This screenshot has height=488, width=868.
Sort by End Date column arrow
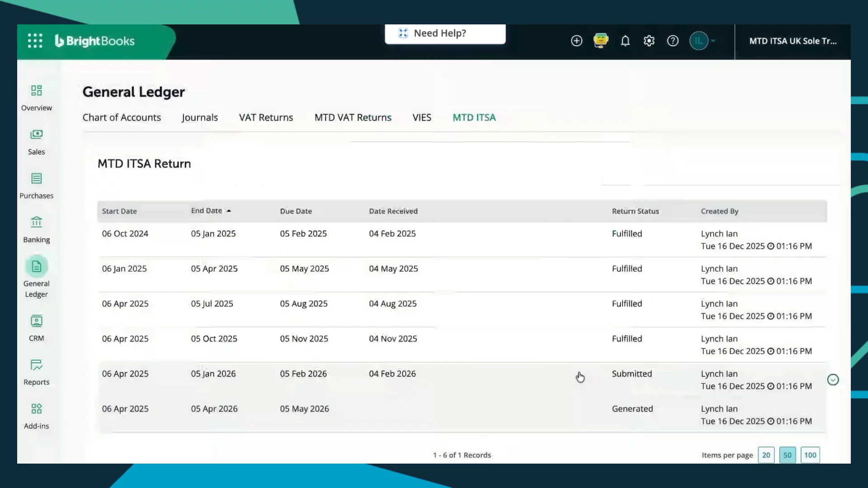[229, 211]
